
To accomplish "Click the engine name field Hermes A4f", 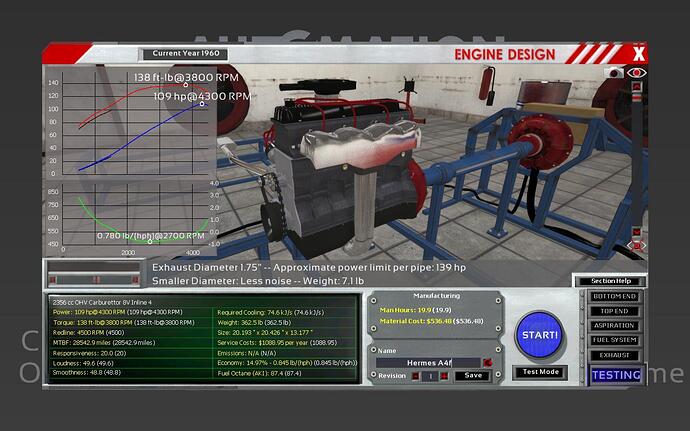I will pos(427,362).
